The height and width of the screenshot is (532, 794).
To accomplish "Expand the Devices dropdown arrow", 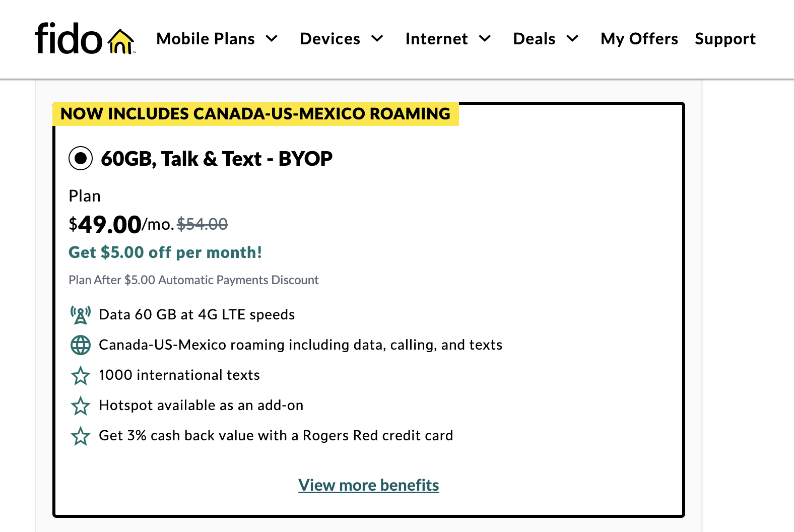I will pos(377,39).
